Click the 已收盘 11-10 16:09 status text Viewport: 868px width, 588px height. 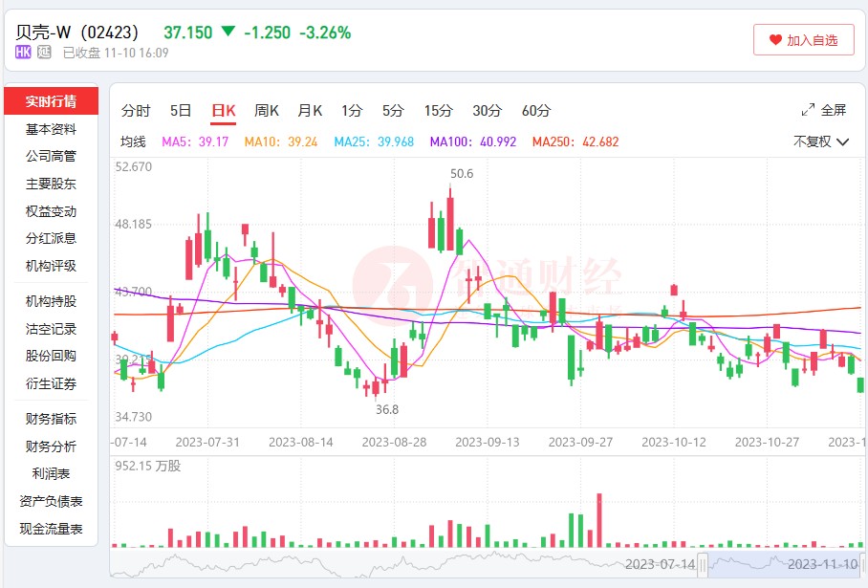coord(116,53)
